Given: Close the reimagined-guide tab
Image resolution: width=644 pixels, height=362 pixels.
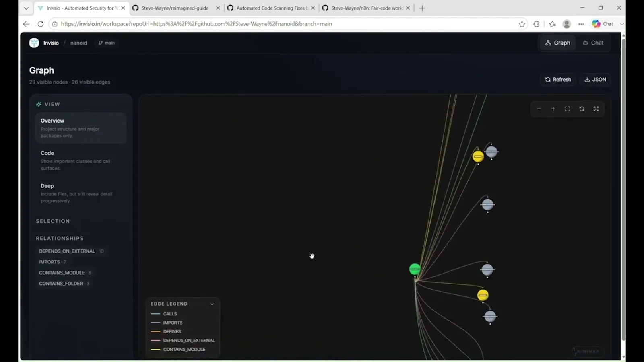Looking at the screenshot, I should [x=218, y=8].
